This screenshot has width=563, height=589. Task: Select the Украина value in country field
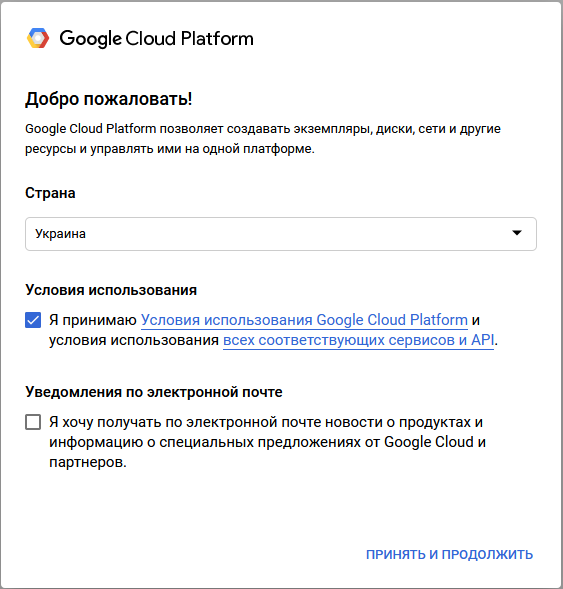(60, 234)
